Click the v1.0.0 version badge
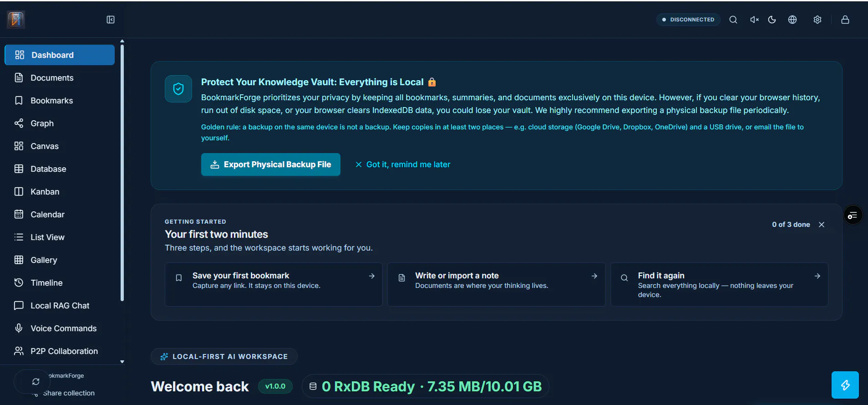The height and width of the screenshot is (405, 868). [275, 386]
